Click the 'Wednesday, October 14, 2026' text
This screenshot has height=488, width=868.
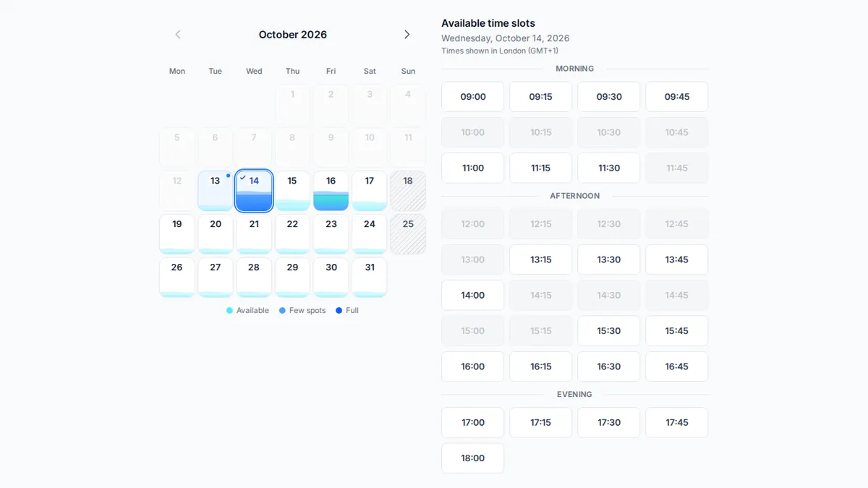coord(506,38)
